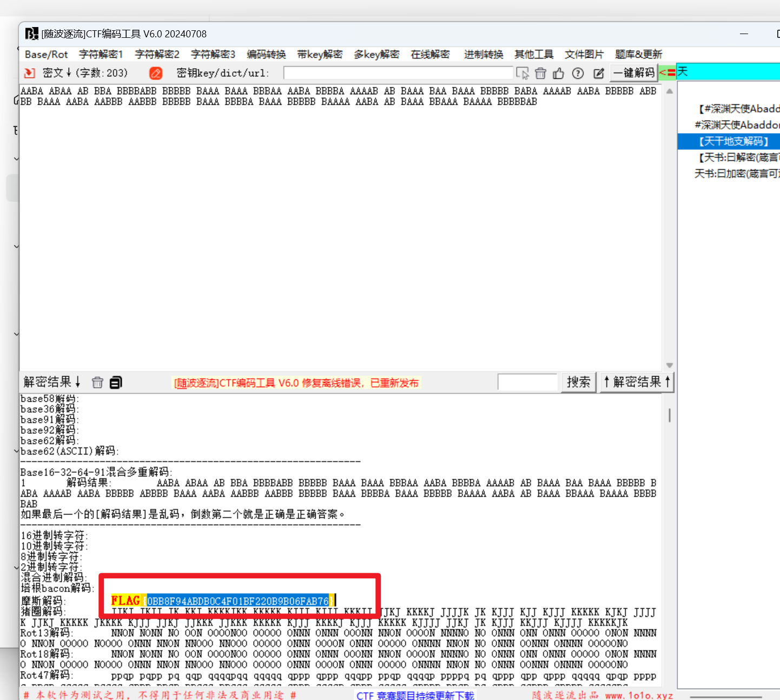Image resolution: width=780 pixels, height=700 pixels.
Task: Focus the results search field left of 搜索
Action: click(527, 382)
